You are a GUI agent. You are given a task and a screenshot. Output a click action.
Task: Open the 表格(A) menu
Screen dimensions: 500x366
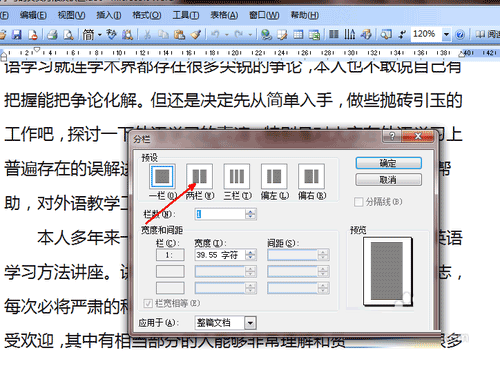tap(224, 15)
